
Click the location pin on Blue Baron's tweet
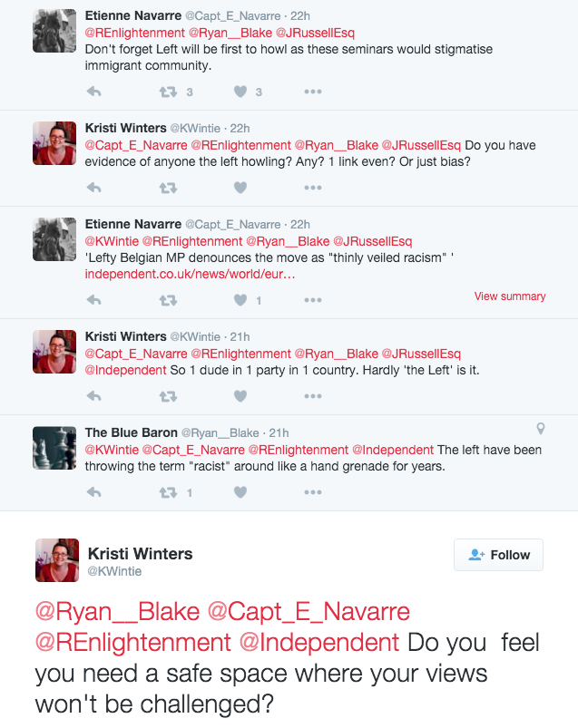(541, 428)
